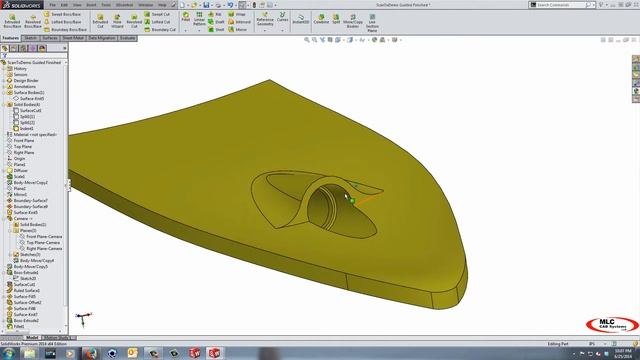The height and width of the screenshot is (360, 640).
Task: Apply the Fillet tool
Action: [186, 17]
